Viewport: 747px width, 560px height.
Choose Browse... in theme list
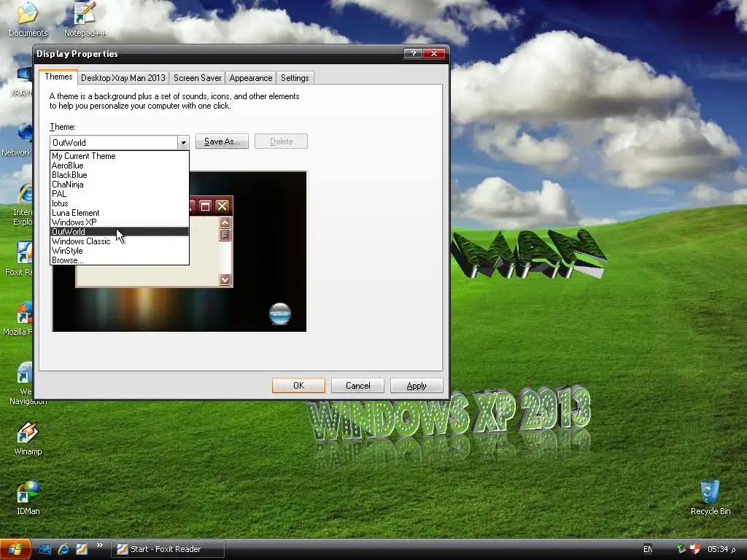pos(120,260)
